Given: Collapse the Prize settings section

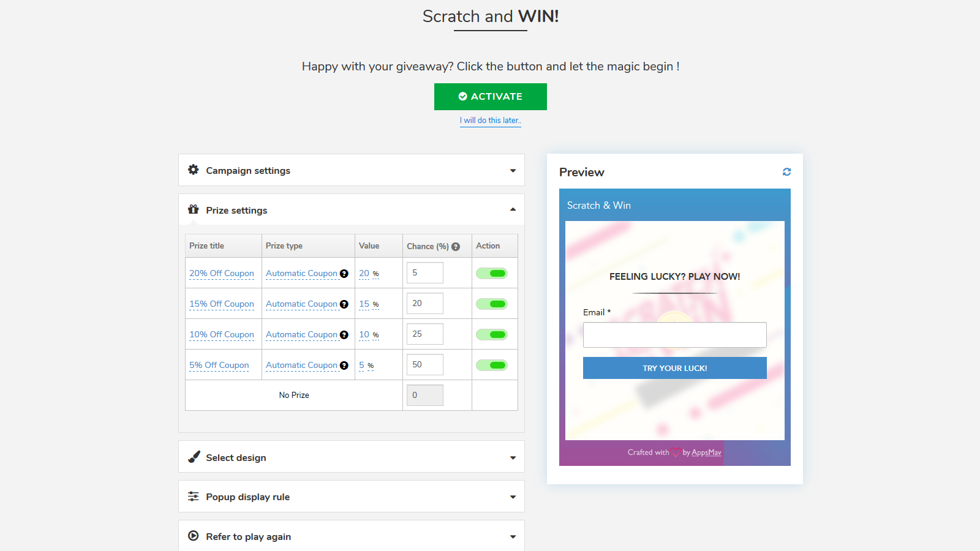Looking at the screenshot, I should click(513, 209).
